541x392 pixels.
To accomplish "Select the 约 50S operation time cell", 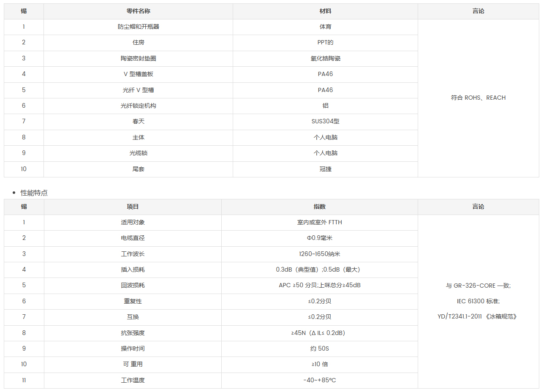I will (x=320, y=348).
